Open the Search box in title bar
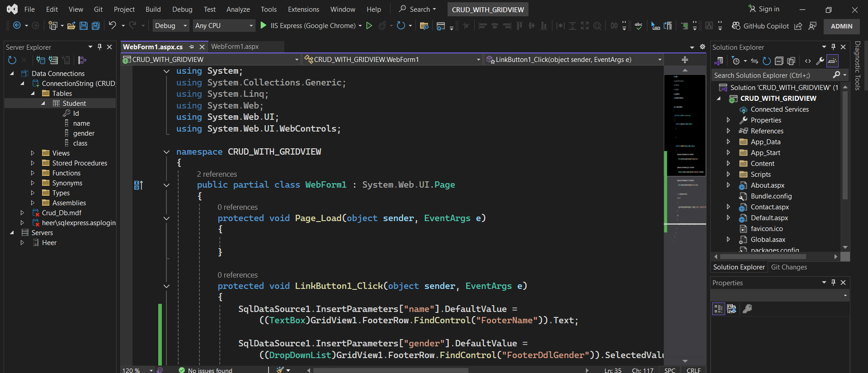868x373 pixels. pyautogui.click(x=417, y=9)
